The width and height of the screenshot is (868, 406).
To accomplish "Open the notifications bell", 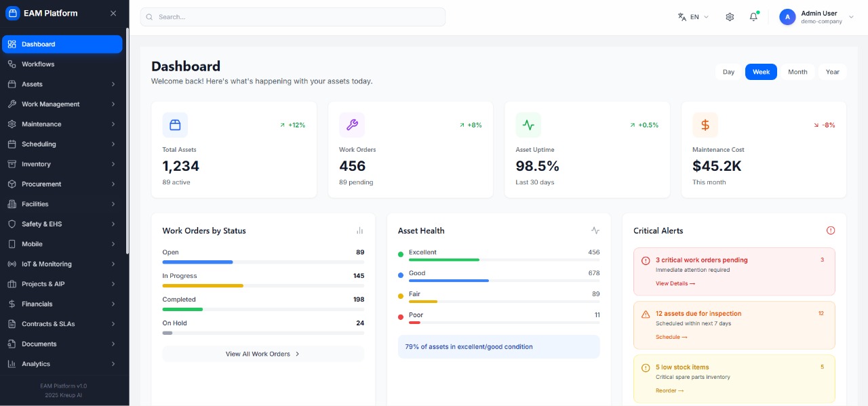I will (753, 17).
